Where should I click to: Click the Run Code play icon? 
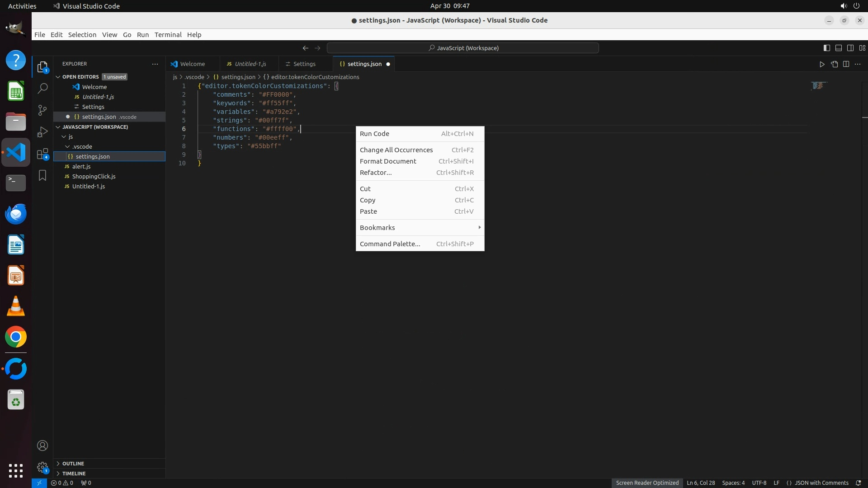pyautogui.click(x=822, y=64)
